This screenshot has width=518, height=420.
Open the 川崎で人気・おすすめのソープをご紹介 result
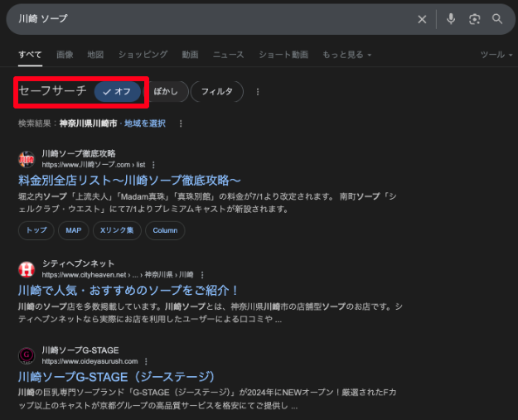point(128,291)
